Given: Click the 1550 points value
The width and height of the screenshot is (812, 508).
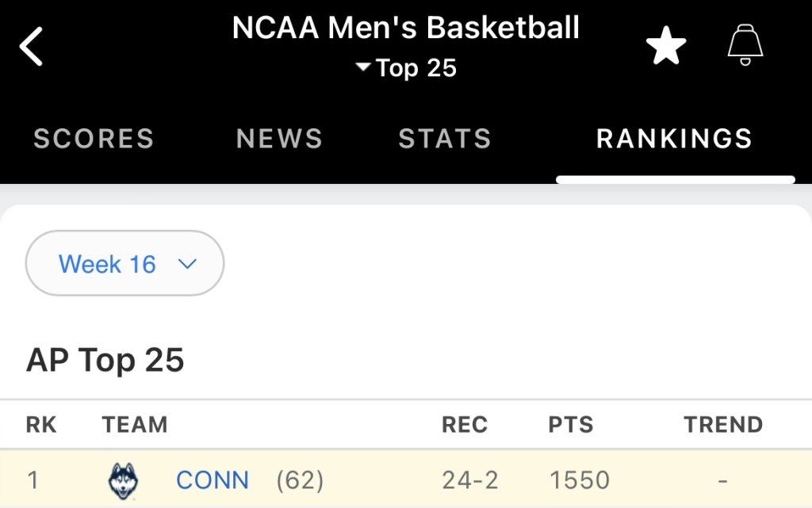Looking at the screenshot, I should tap(579, 480).
